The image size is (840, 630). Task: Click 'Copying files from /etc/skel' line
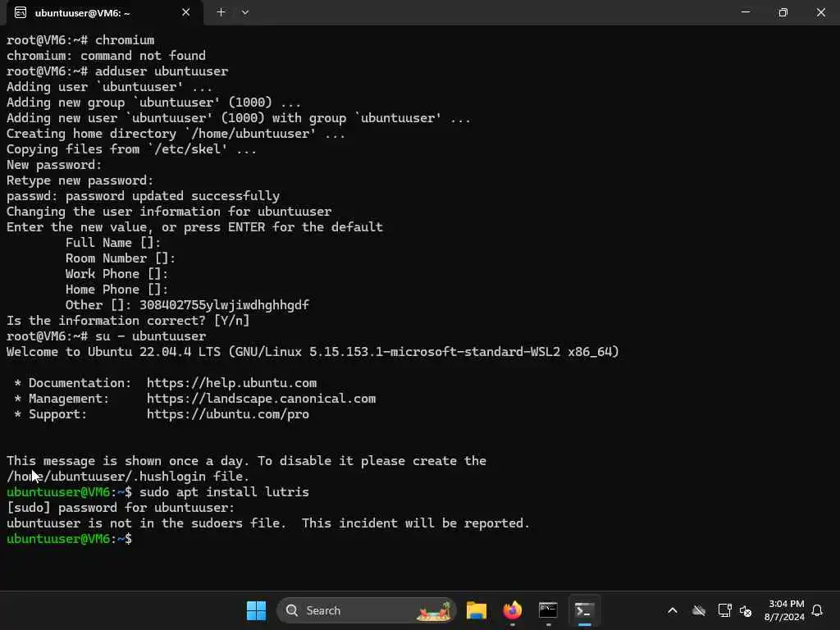(x=131, y=149)
